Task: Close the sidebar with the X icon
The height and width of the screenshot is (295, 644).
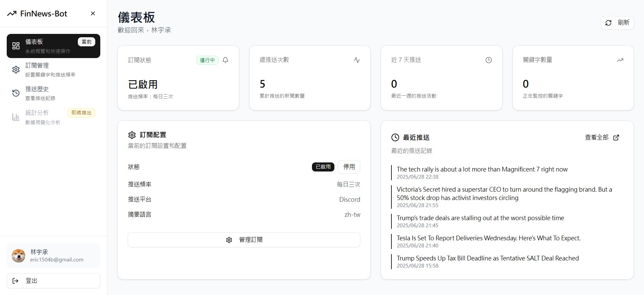Action: [x=93, y=13]
